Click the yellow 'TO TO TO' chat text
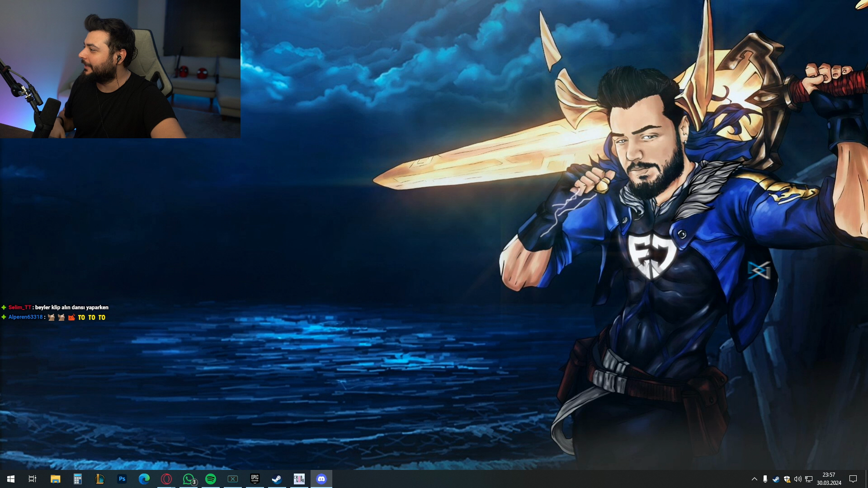Screen dimensions: 868x488 coord(92,318)
